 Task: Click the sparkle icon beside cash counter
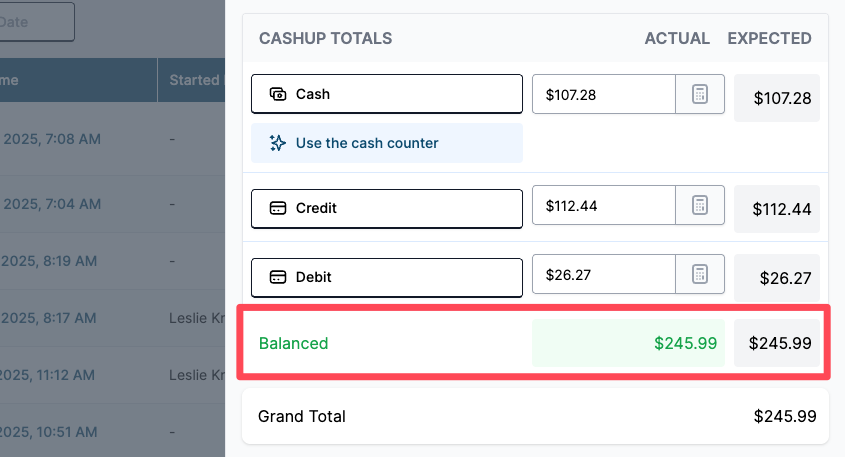pyautogui.click(x=278, y=143)
